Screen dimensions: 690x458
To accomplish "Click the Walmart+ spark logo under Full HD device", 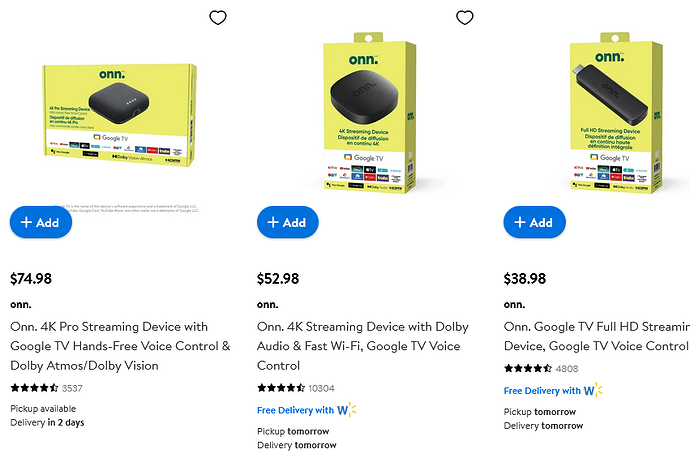I will pyautogui.click(x=593, y=390).
